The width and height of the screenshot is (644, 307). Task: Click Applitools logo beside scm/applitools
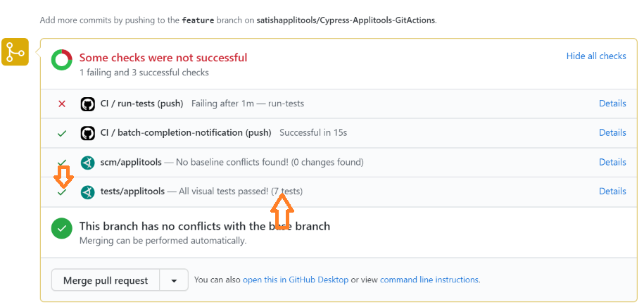click(x=88, y=162)
